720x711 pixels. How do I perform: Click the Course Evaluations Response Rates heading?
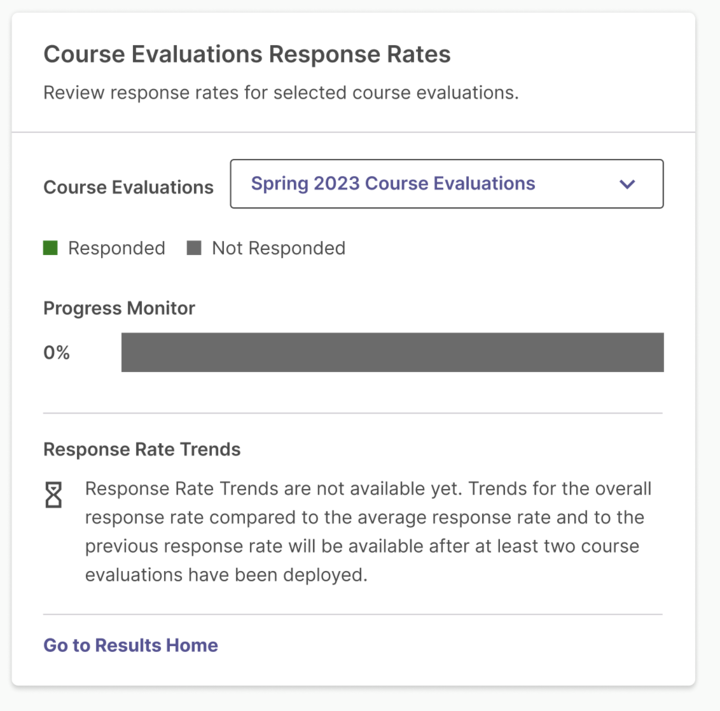(x=247, y=54)
